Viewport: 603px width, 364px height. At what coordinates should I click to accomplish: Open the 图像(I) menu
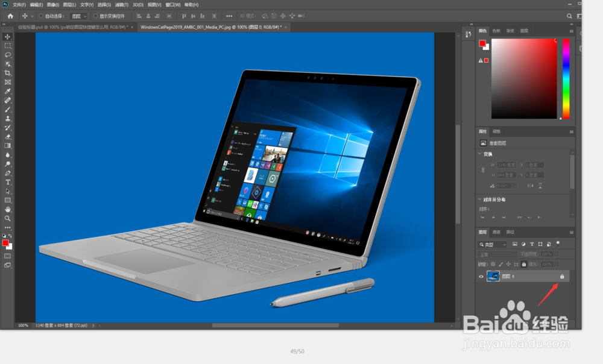click(x=53, y=5)
